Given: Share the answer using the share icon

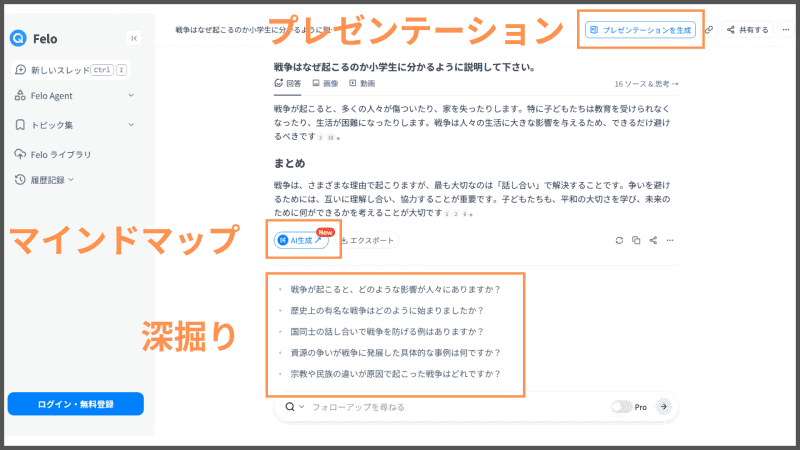Looking at the screenshot, I should point(653,240).
